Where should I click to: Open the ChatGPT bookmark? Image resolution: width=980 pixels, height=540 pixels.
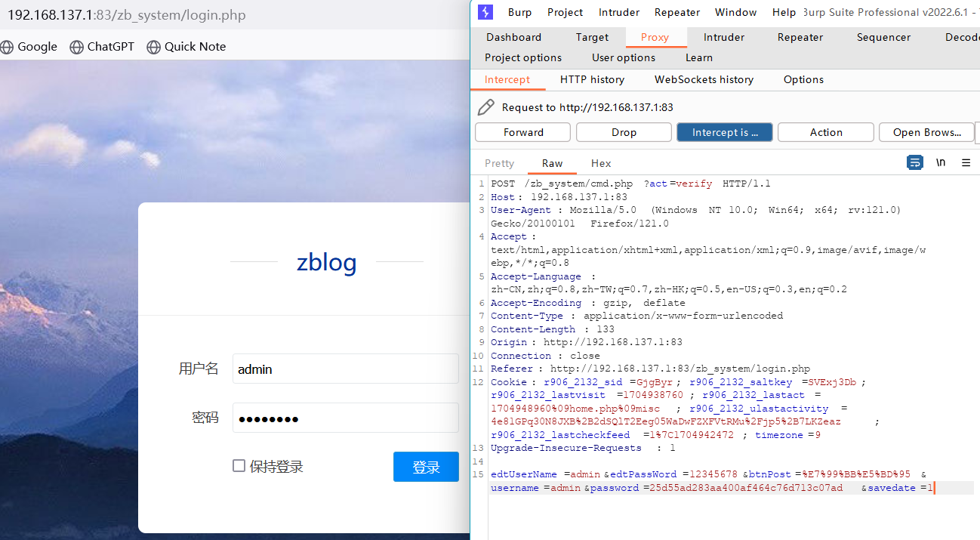pos(102,47)
